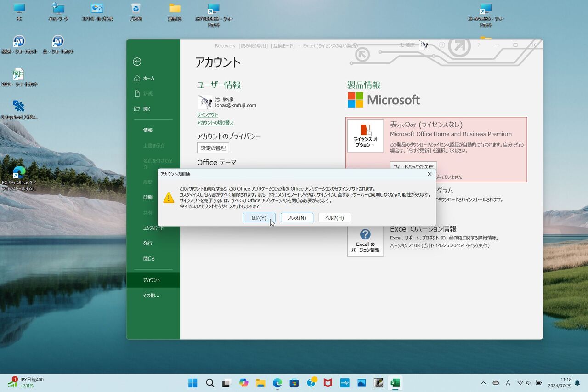
Task: Select the LS710D9CD shortcut icon
Action: point(214,15)
